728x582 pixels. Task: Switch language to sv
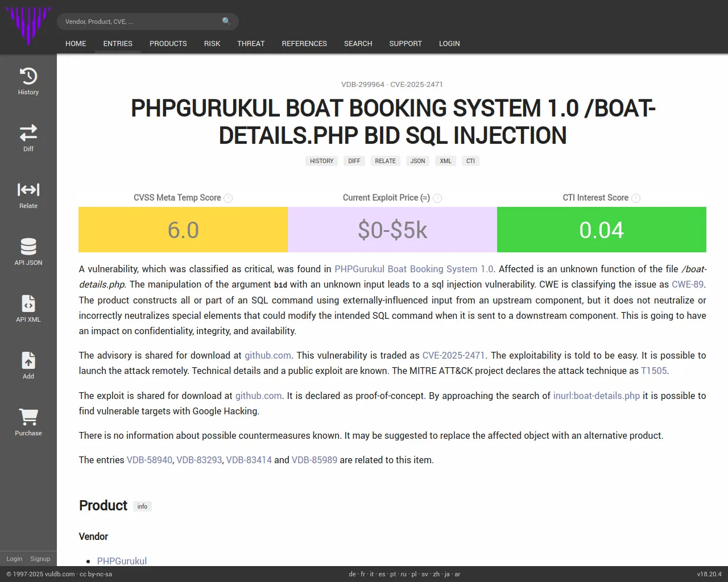pyautogui.click(x=425, y=574)
